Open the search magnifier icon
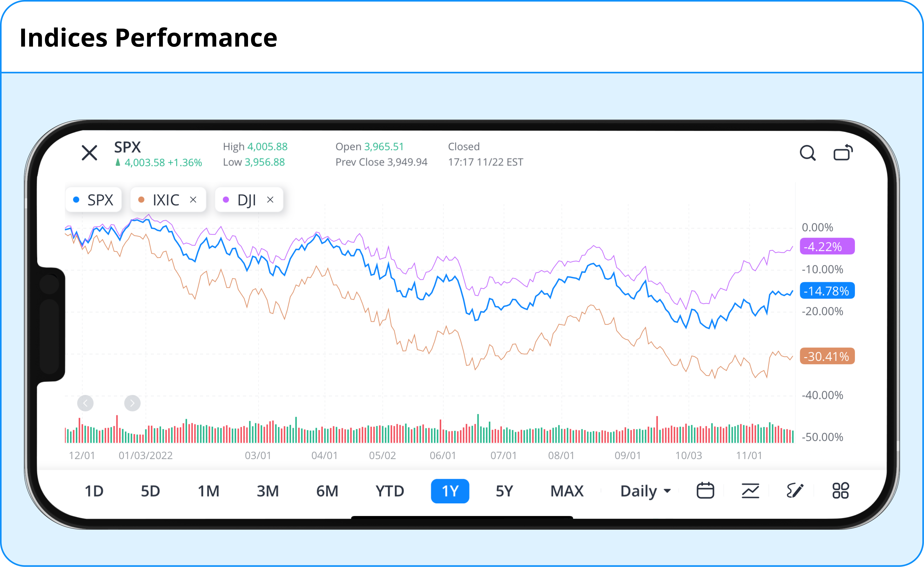The image size is (924, 567). click(807, 153)
